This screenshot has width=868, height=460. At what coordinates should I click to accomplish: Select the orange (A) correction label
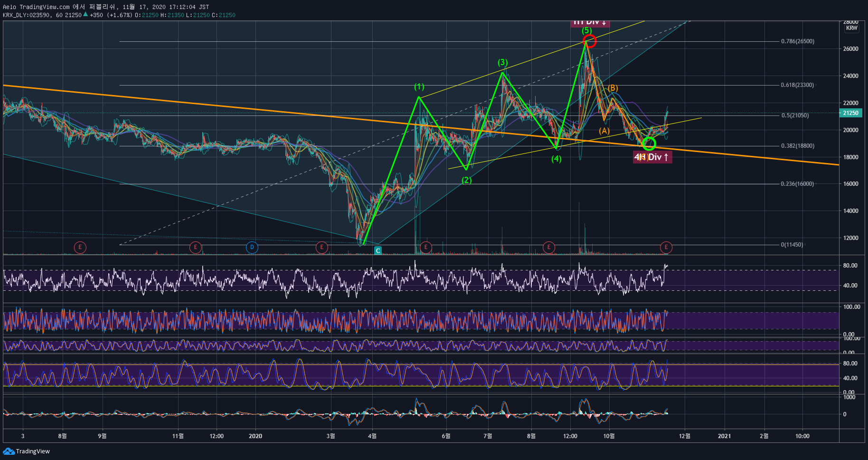(x=604, y=131)
